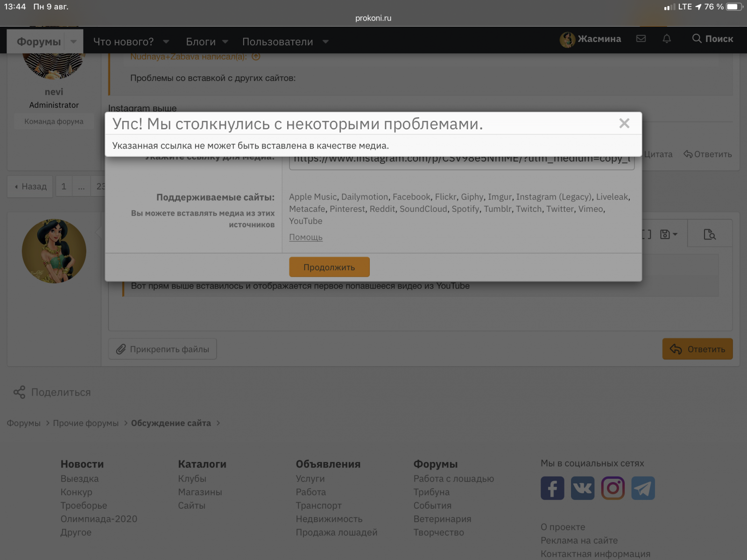Click the Facebook social icon

[552, 488]
